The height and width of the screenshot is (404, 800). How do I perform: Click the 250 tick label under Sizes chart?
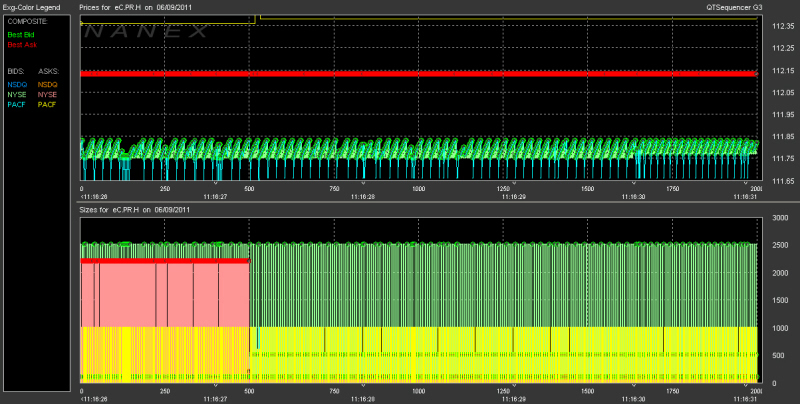[x=165, y=391]
